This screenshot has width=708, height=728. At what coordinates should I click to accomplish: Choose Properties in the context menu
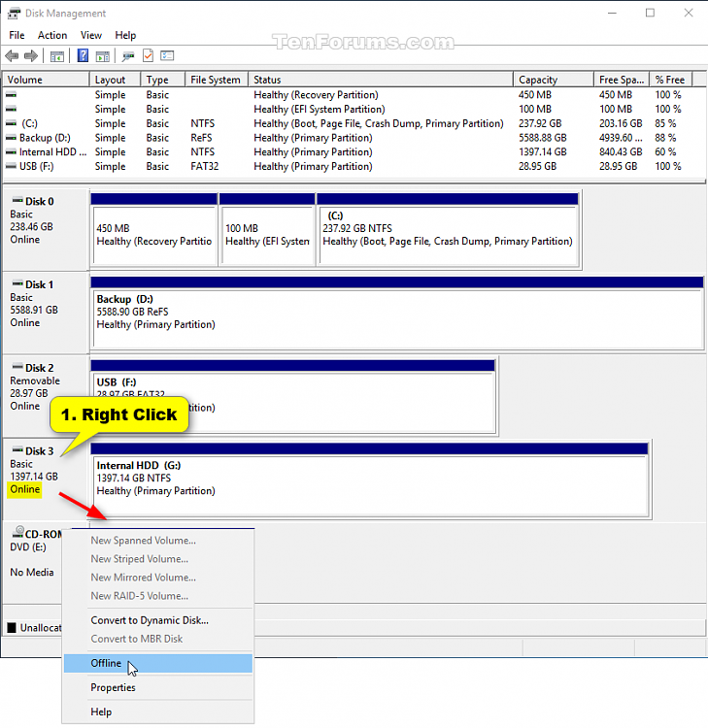tap(158, 687)
